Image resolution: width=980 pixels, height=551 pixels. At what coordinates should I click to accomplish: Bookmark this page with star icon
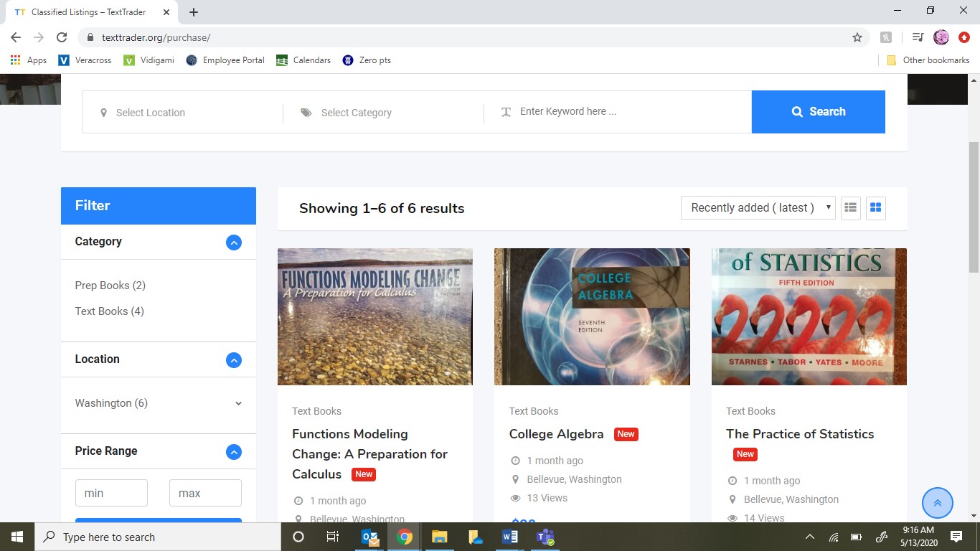coord(857,37)
